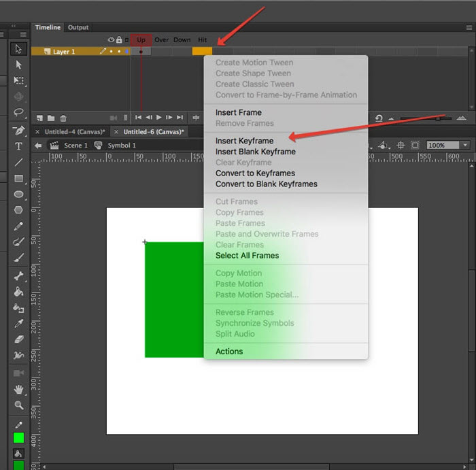Open the stage zoom percentage dropdown
The width and height of the screenshot is (476, 470).
pyautogui.click(x=464, y=145)
